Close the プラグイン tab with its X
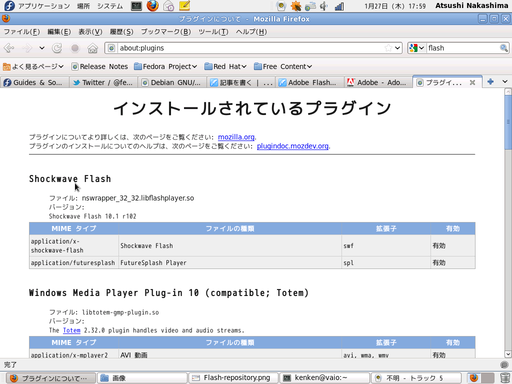The width and height of the screenshot is (512, 384). click(x=472, y=82)
